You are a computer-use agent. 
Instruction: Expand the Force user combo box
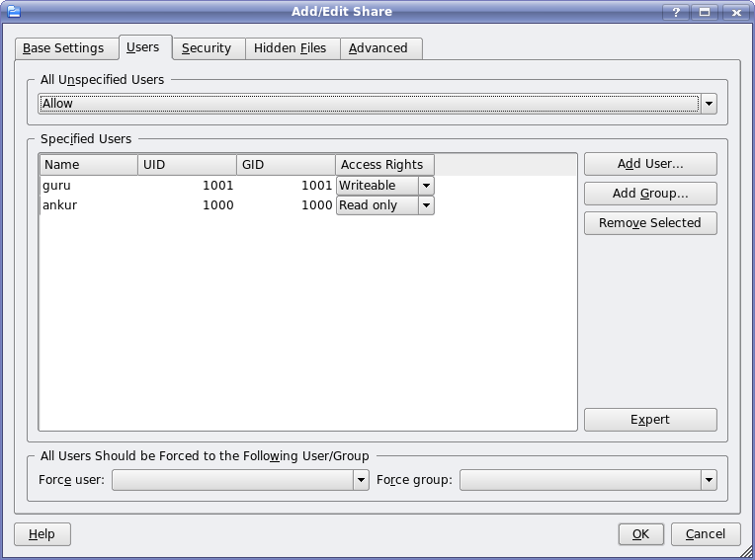[x=361, y=480]
